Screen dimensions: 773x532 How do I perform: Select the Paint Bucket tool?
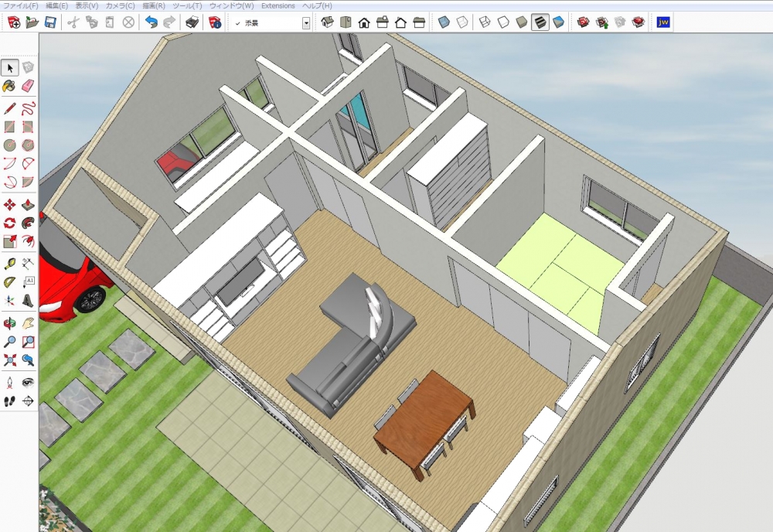click(10, 86)
